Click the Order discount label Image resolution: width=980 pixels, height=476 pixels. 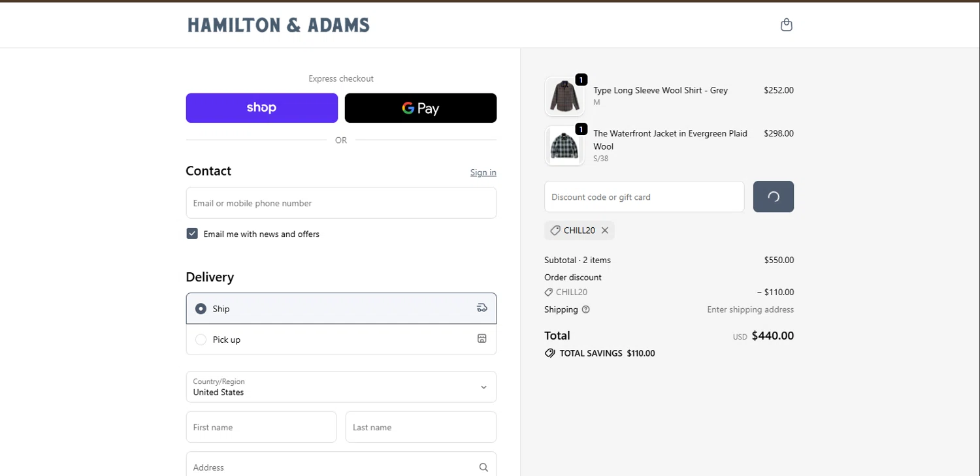tap(573, 277)
